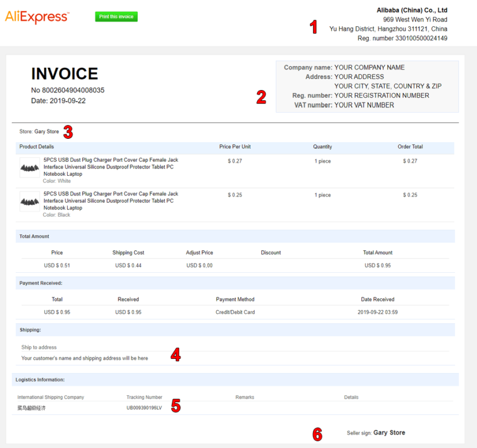Click the 969 West Wen Yi Road address line
Screen dimensions: 477x448
tap(415, 20)
